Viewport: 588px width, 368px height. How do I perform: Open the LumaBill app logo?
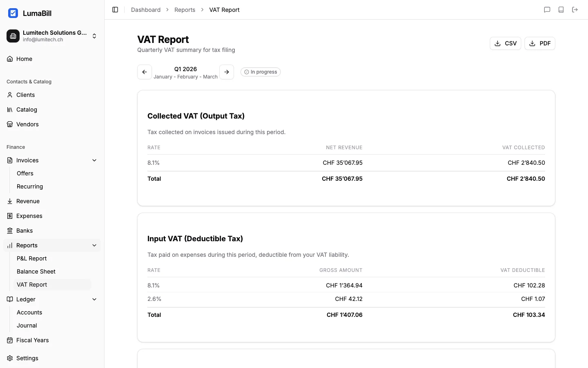pos(13,13)
